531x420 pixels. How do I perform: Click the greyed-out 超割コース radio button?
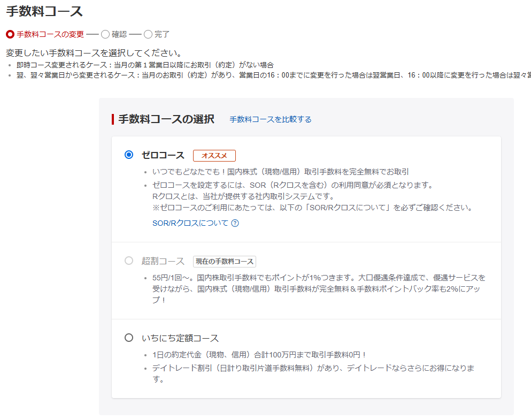click(x=129, y=261)
